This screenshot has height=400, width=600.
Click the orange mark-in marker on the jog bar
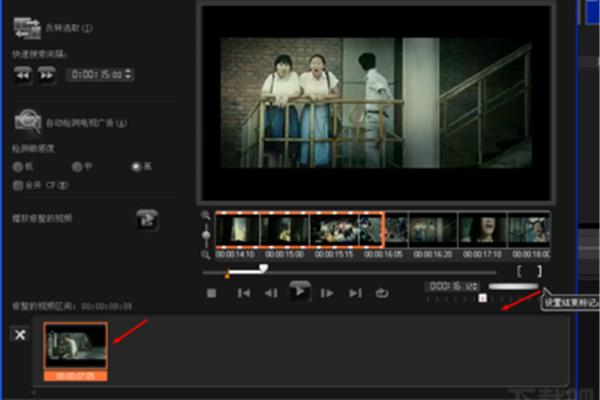[x=227, y=274]
